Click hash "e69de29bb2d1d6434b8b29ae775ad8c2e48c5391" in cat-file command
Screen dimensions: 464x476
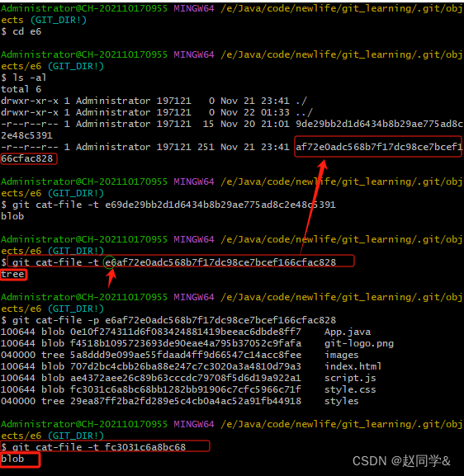click(x=220, y=205)
